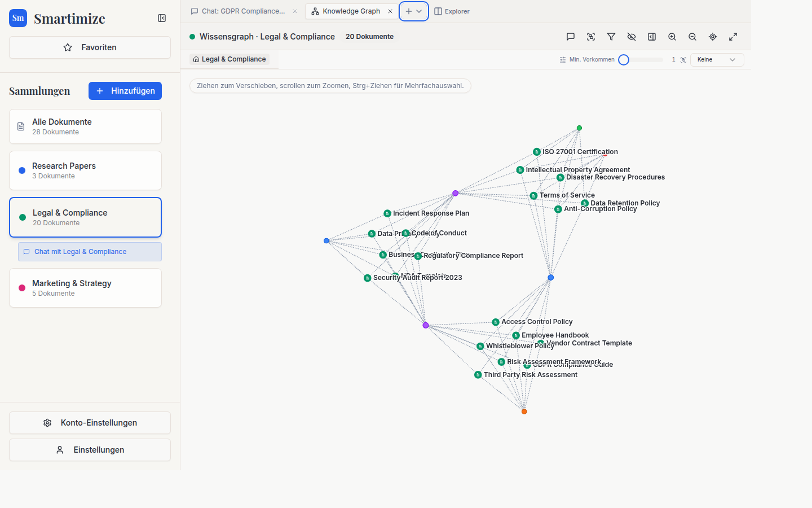Zoom in on the graph
Viewport: 812px width, 508px height.
coord(672,37)
